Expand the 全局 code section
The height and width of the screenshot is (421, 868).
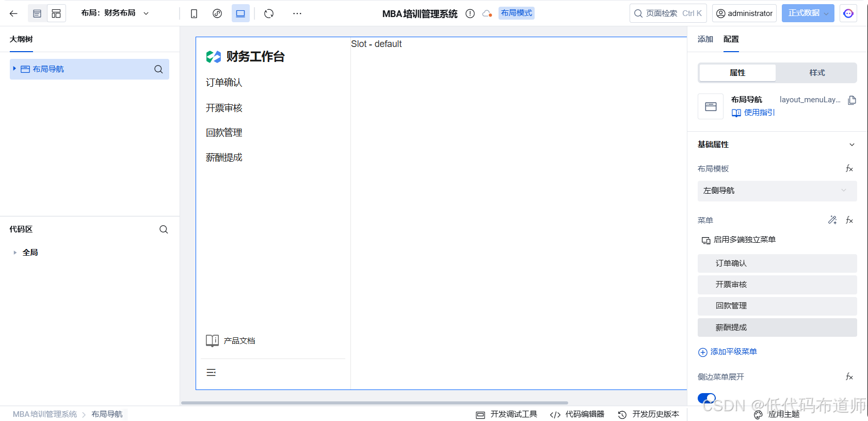15,253
